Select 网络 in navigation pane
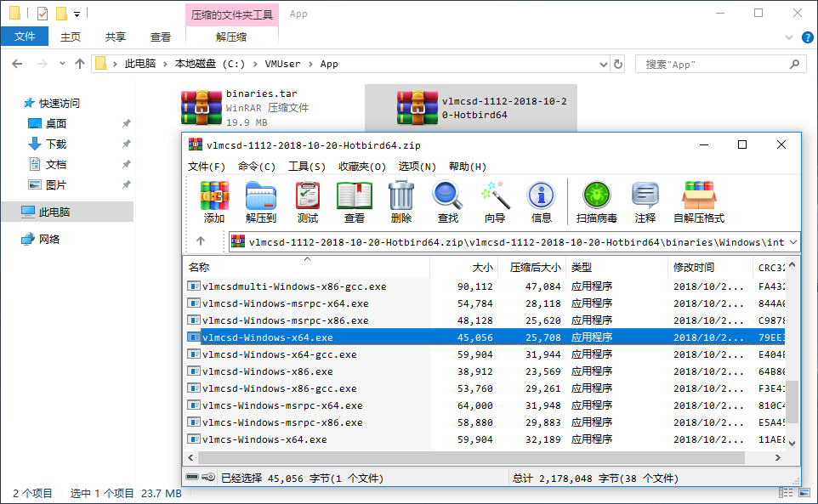Screen dimensions: 818x504 (x=49, y=239)
